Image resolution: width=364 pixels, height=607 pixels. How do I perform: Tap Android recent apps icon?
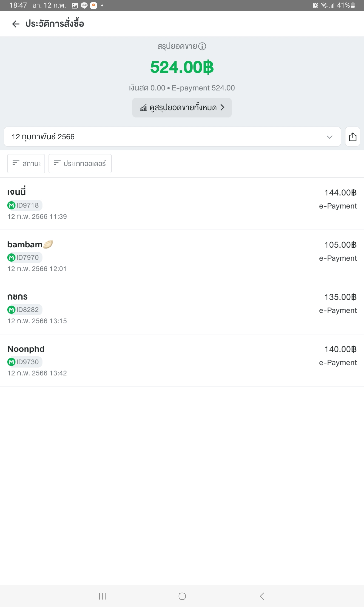click(103, 596)
